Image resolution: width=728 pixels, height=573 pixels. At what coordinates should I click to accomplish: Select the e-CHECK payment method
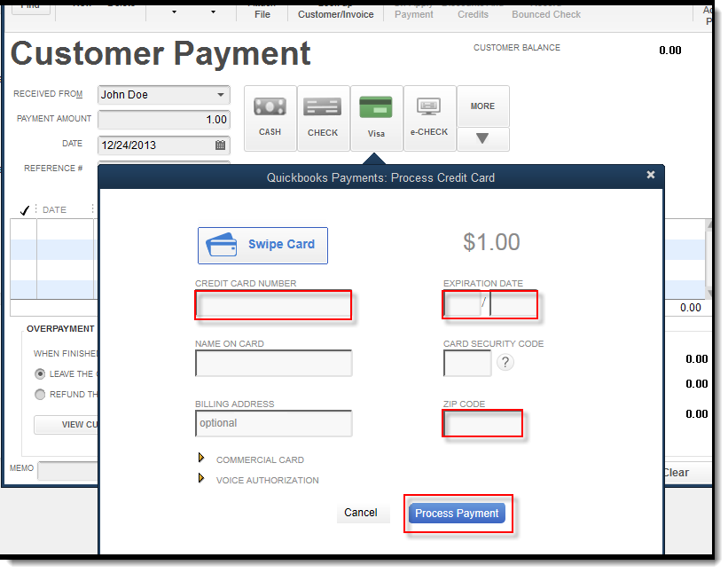(x=429, y=118)
